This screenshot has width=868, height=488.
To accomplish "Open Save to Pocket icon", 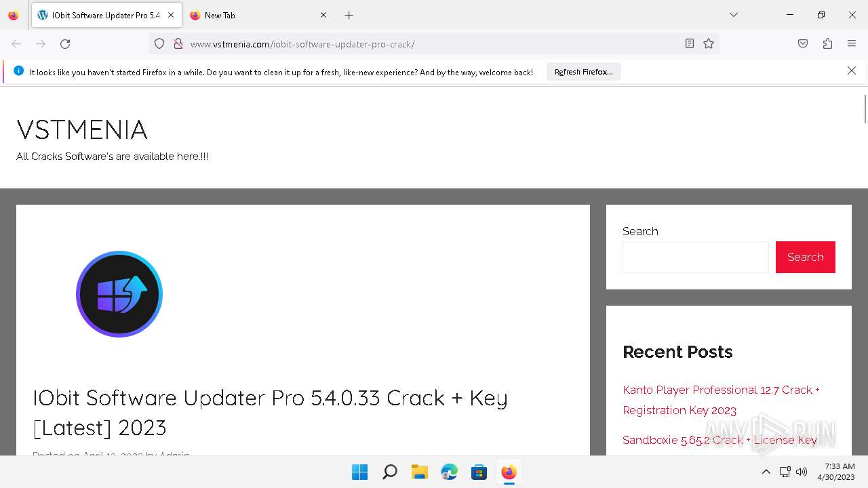I will pos(803,44).
